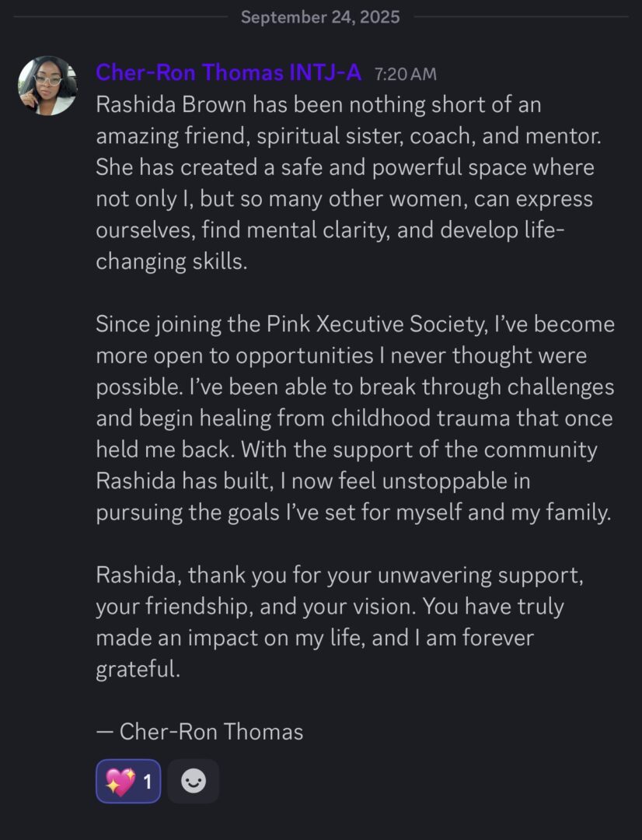Click the September 24, 2025 date divider
The image size is (642, 840).
coord(320,17)
